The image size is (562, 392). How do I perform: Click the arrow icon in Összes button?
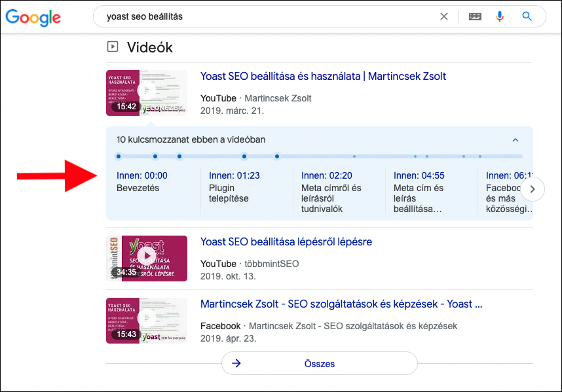pyautogui.click(x=236, y=363)
